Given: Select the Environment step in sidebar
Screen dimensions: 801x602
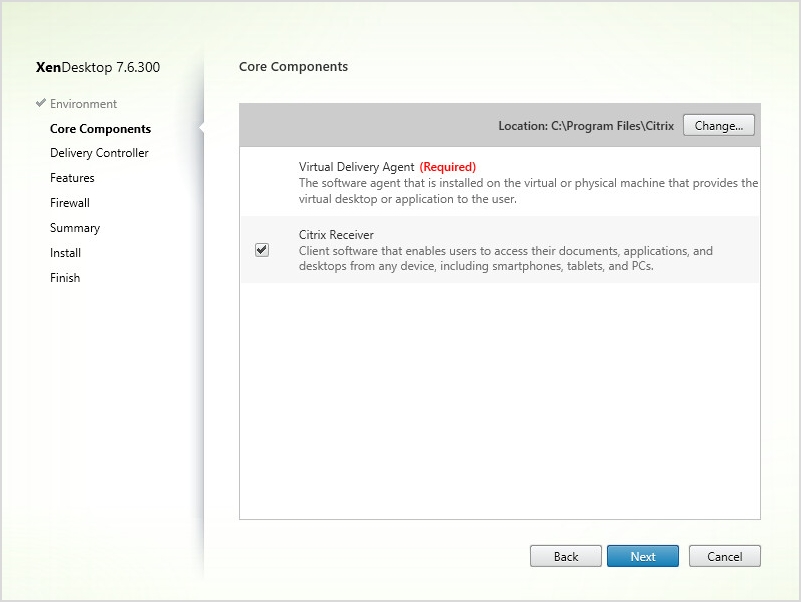Looking at the screenshot, I should (x=83, y=104).
